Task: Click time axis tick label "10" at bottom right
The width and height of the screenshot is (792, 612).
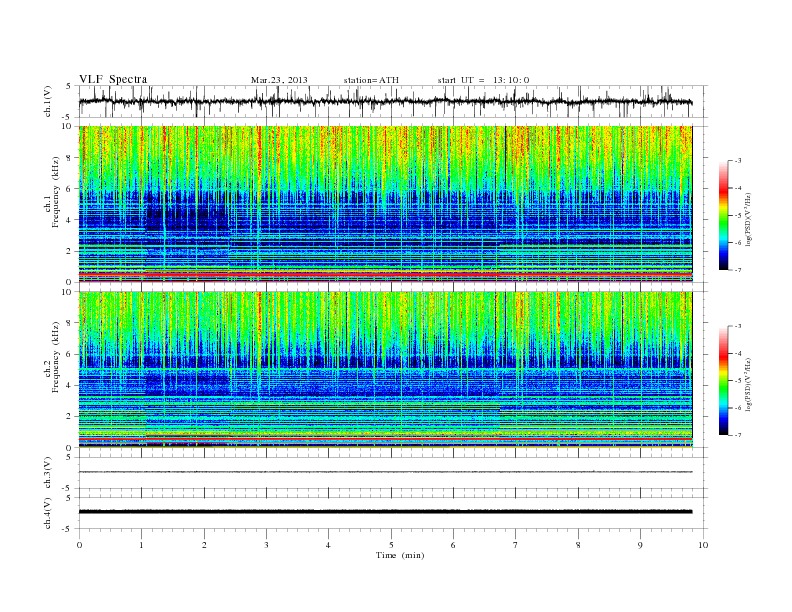Action: [x=703, y=545]
